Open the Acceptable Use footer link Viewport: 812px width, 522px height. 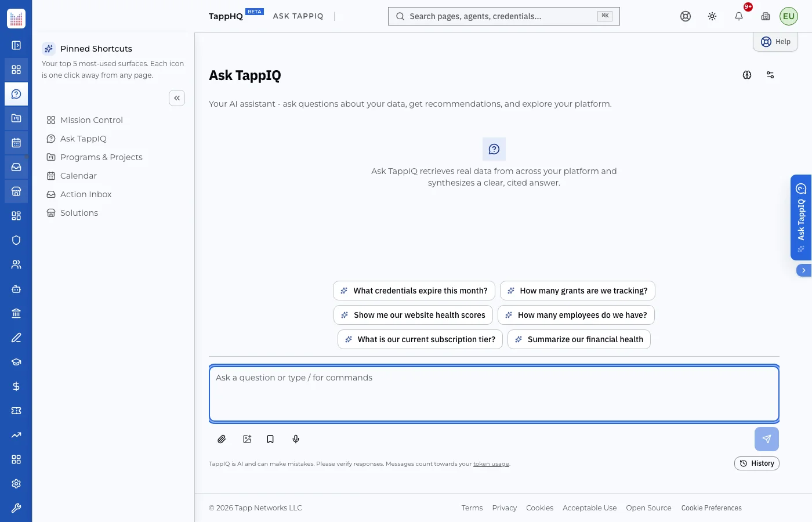pos(590,508)
